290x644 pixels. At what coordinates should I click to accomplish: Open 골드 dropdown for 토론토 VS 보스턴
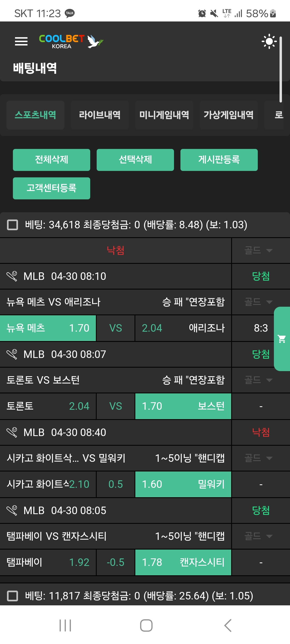[x=258, y=380]
